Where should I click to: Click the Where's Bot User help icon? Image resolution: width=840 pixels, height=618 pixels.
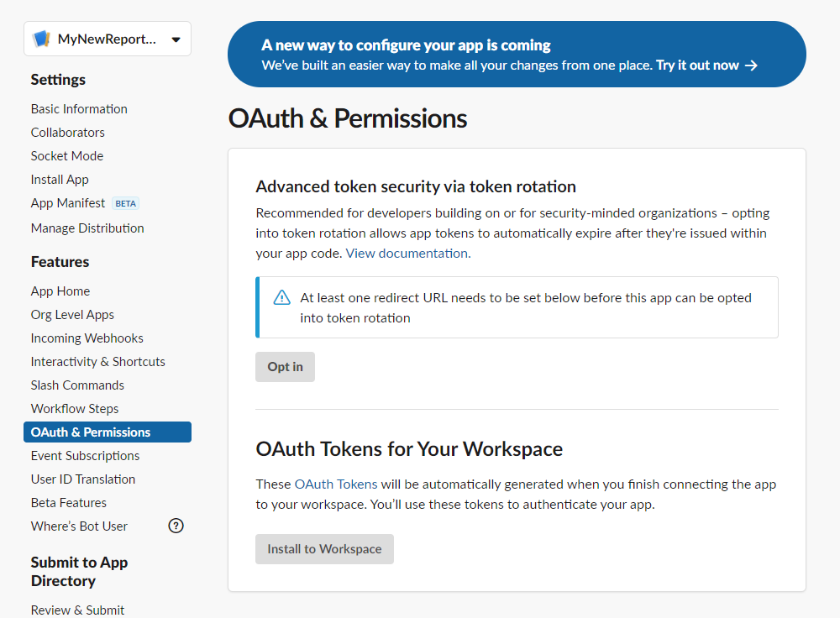tap(176, 526)
